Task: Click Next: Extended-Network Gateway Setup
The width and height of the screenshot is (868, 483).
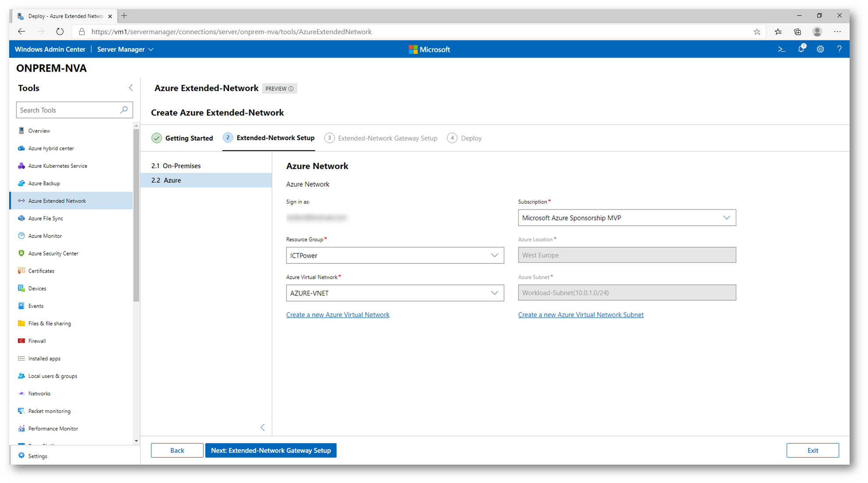Action: tap(271, 450)
